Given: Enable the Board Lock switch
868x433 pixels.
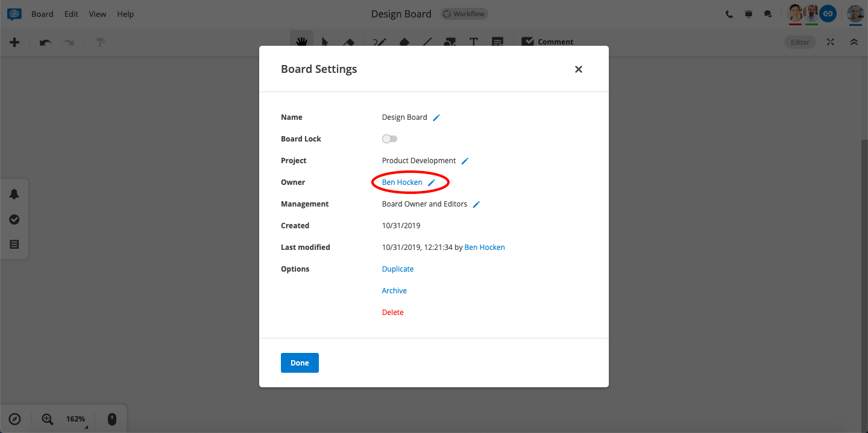Looking at the screenshot, I should point(389,139).
